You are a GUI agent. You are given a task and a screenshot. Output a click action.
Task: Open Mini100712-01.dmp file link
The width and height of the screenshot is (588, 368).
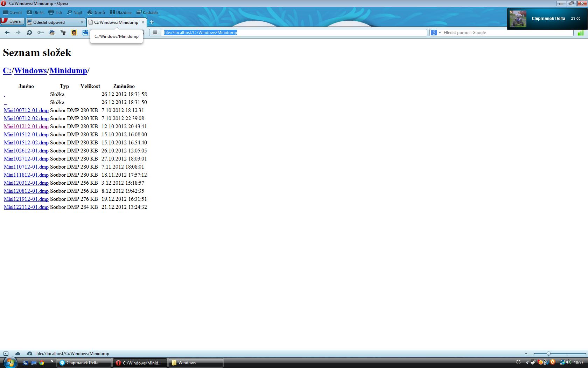pos(26,110)
